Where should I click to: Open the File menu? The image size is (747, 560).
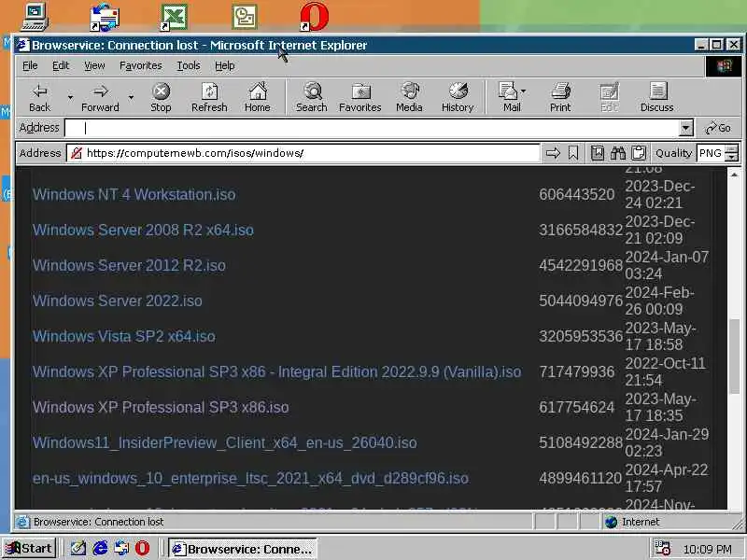coord(30,65)
